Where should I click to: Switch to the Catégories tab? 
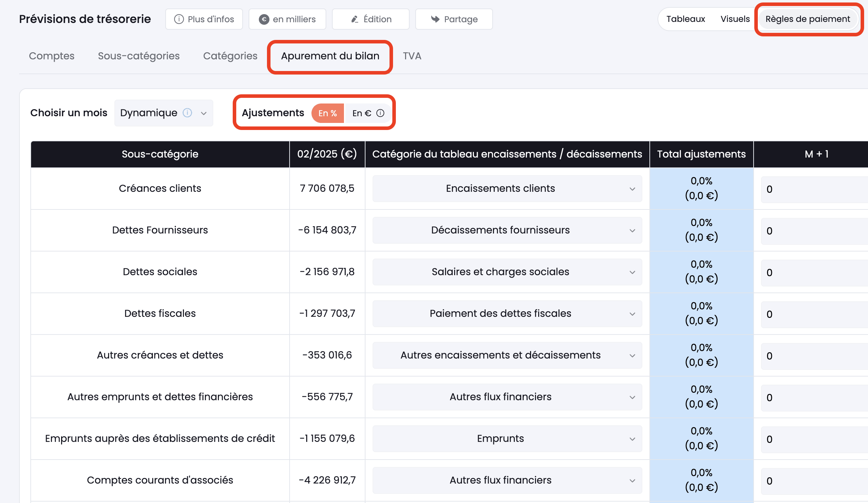[230, 56]
